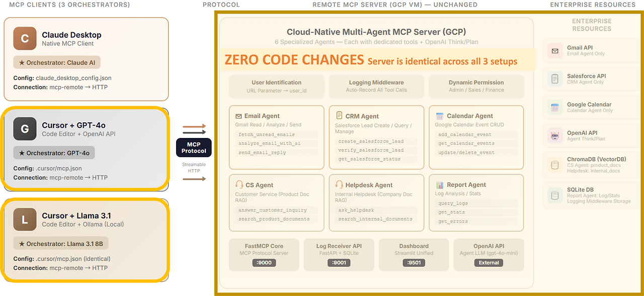This screenshot has width=644, height=296.
Task: Click the 'Streamable HTTP' label
Action: coord(194,168)
